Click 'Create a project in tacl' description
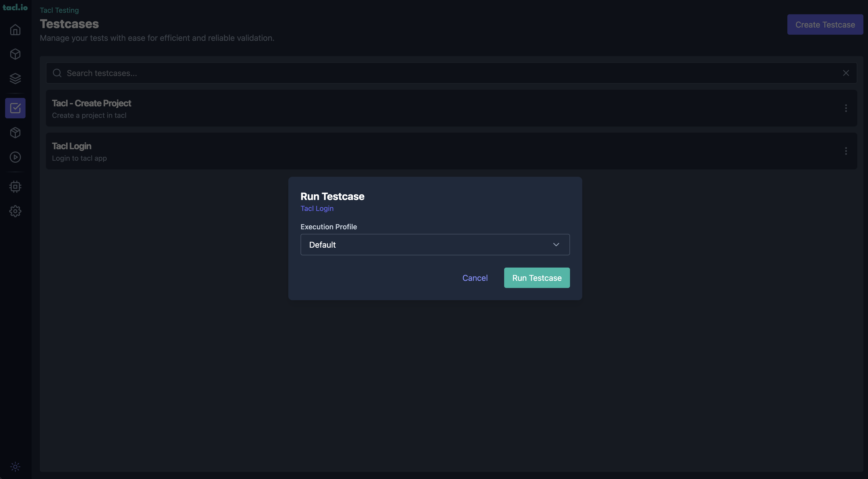This screenshot has width=868, height=479. [89, 116]
